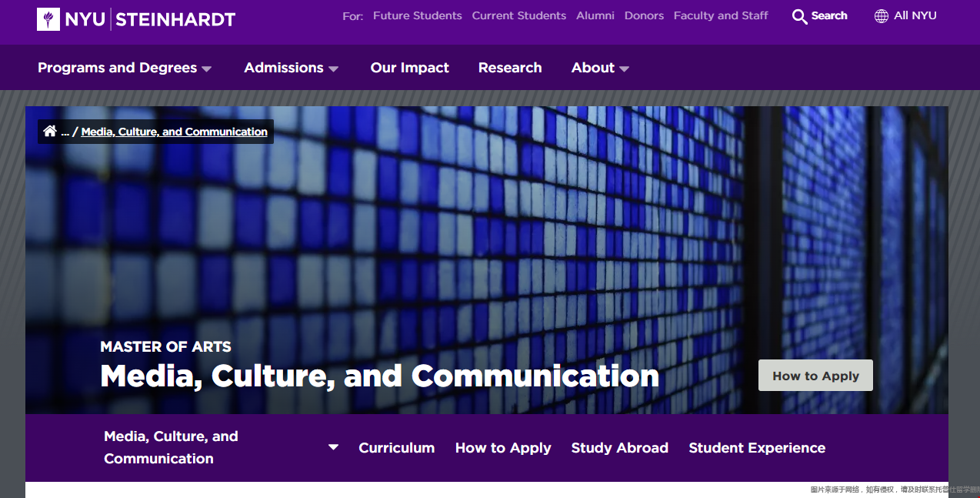Go home via the breadcrumb house icon

50,131
